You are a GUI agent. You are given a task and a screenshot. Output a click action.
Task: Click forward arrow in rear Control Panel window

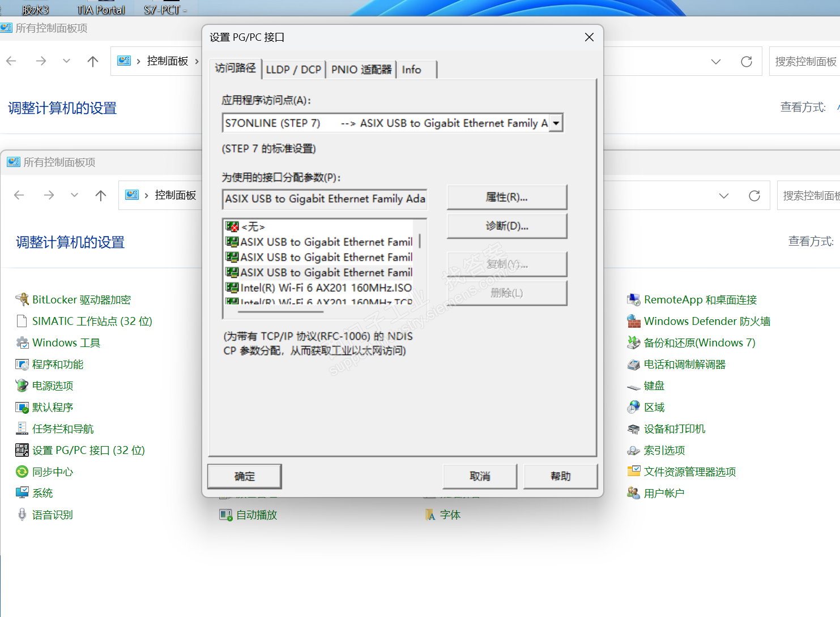pos(41,61)
